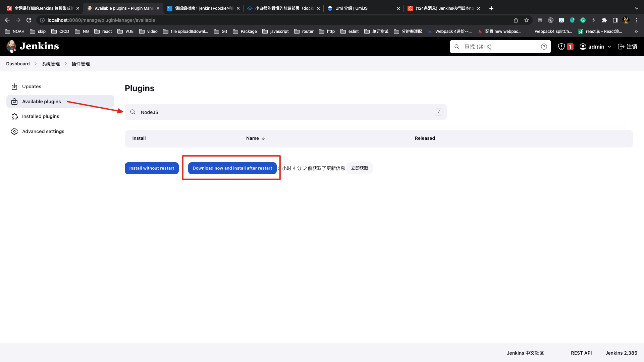
Task: Click 立即获取 to fetch updates now
Action: click(360, 168)
